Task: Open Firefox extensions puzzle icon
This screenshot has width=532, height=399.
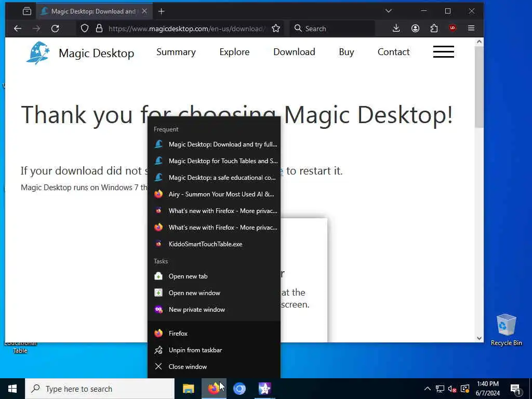Action: tap(434, 28)
